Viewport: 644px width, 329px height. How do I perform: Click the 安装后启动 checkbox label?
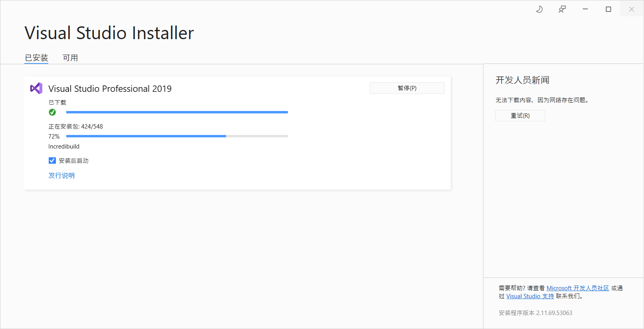[x=73, y=161]
